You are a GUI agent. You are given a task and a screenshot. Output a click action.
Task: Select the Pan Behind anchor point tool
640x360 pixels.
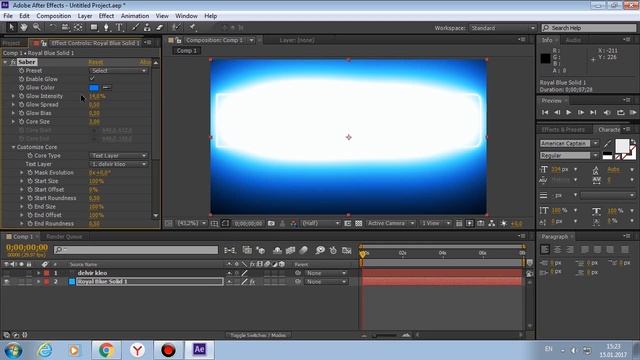(78, 27)
